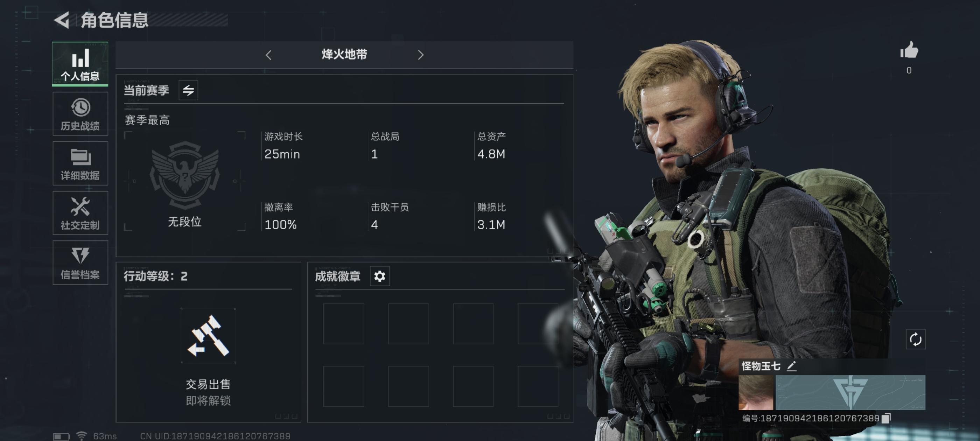This screenshot has height=441, width=980.
Task: Toggle the 当前赛季 season swap button
Action: [x=188, y=90]
